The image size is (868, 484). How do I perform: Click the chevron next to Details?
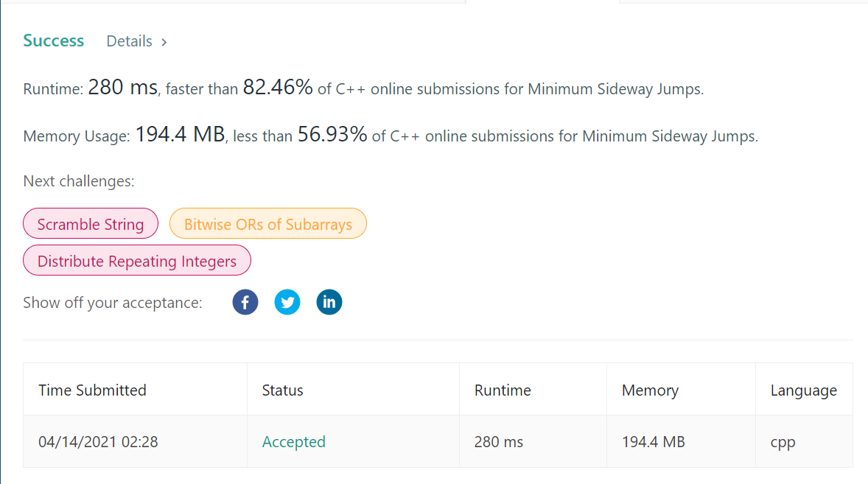pos(164,41)
